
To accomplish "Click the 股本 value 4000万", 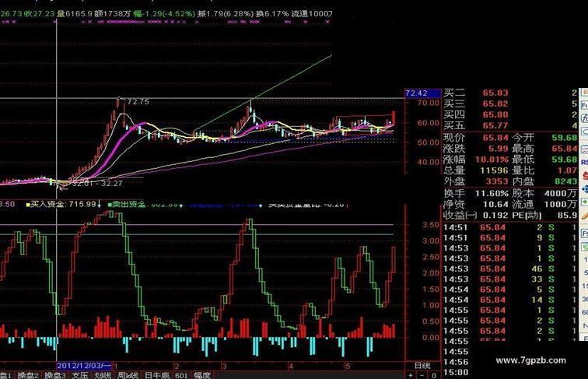I will point(561,194).
